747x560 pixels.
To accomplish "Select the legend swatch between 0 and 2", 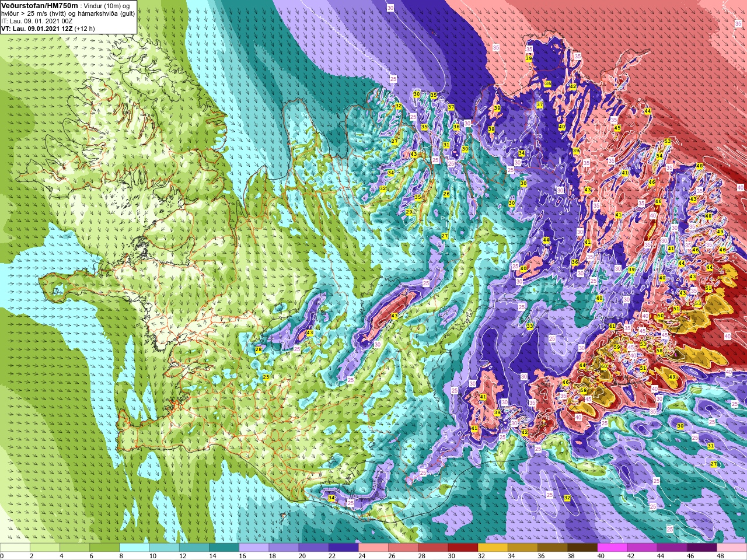I will coord(15,548).
